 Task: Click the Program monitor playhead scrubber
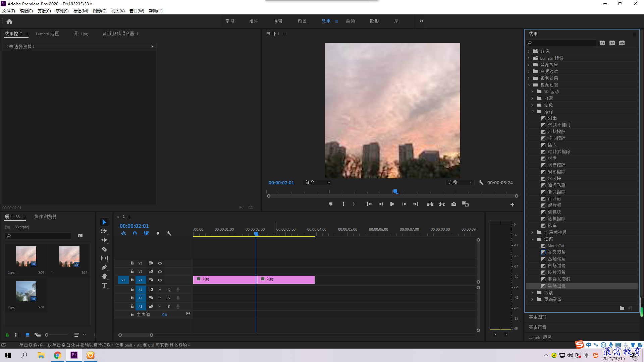click(x=396, y=191)
